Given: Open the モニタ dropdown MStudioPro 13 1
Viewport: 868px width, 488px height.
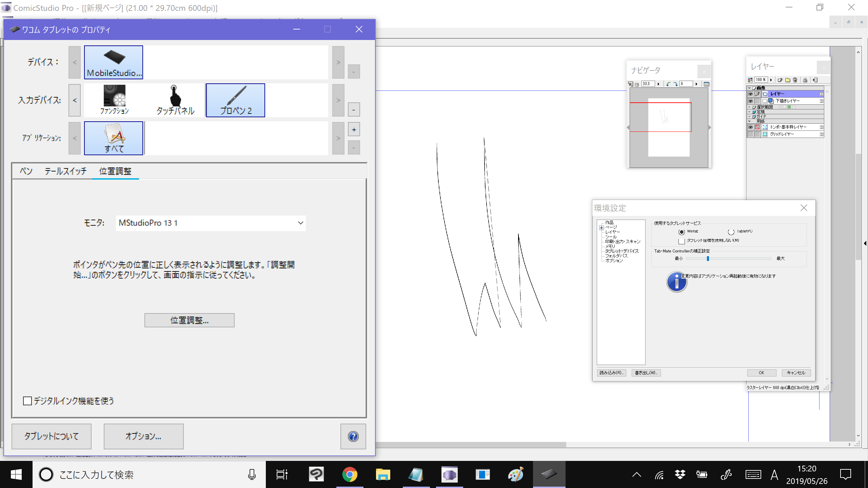Looking at the screenshot, I should tap(211, 223).
